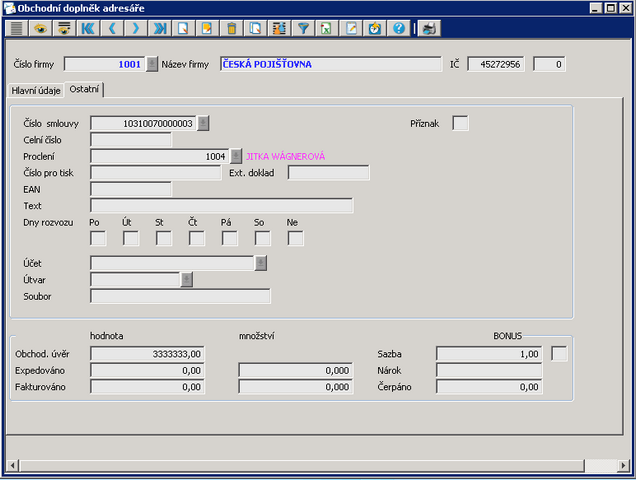
Task: Click the horizontal scrollbar at window bottom
Action: tap(317, 465)
